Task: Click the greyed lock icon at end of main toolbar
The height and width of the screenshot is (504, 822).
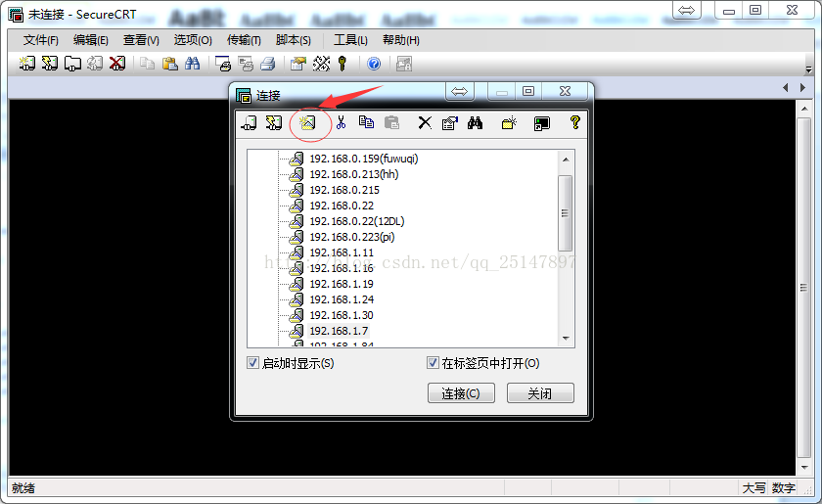Action: click(x=403, y=64)
